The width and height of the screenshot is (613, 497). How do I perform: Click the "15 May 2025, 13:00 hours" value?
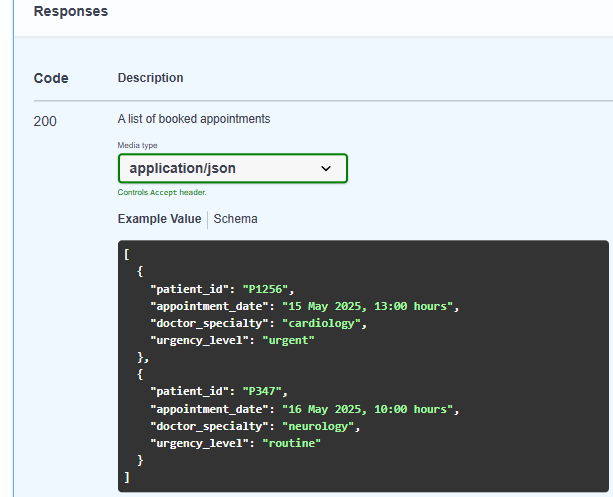(367, 306)
